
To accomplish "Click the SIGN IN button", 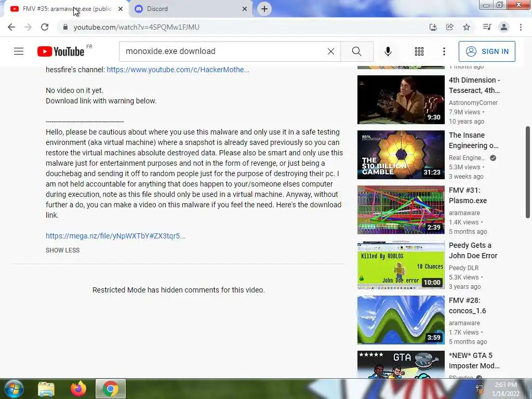I will tap(487, 51).
